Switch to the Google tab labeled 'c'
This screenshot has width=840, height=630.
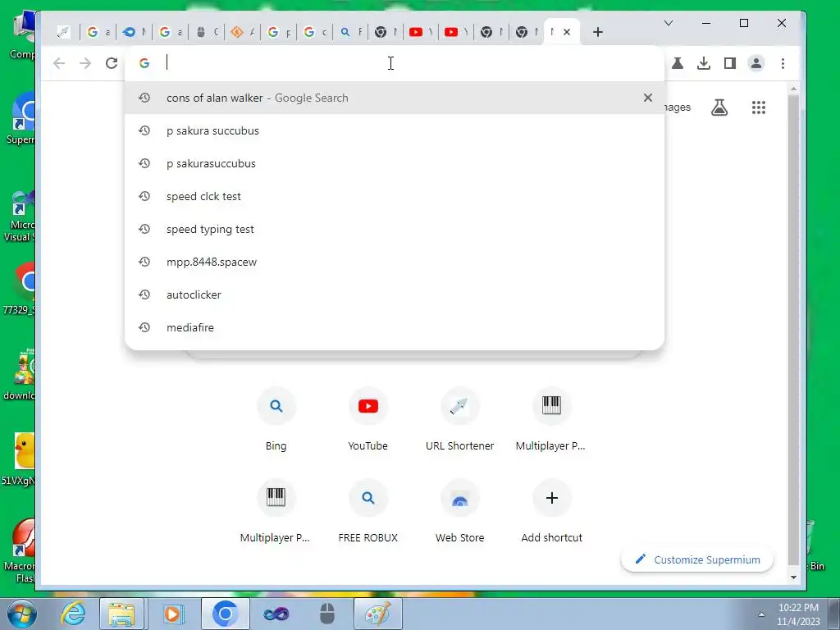[x=314, y=32]
